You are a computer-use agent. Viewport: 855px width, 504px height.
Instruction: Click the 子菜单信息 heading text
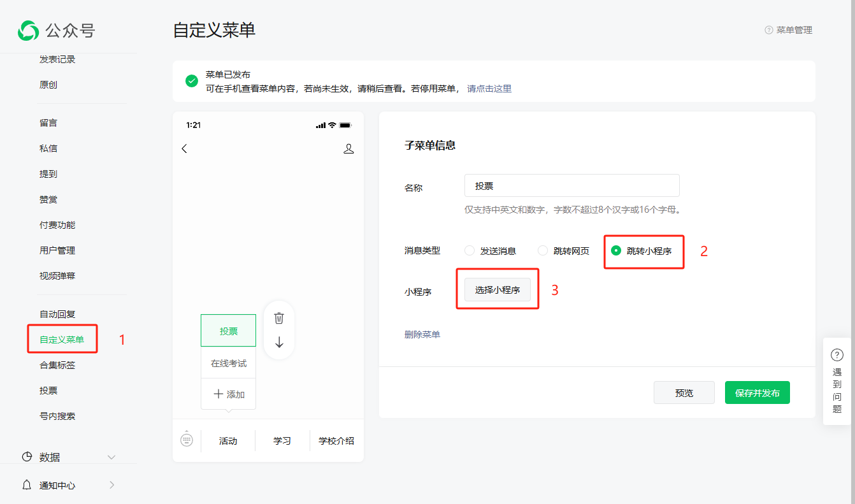[430, 145]
